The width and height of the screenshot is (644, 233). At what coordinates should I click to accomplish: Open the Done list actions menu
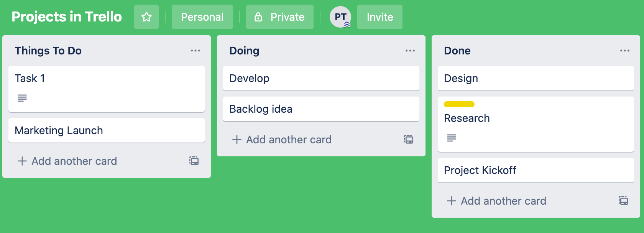tap(625, 51)
